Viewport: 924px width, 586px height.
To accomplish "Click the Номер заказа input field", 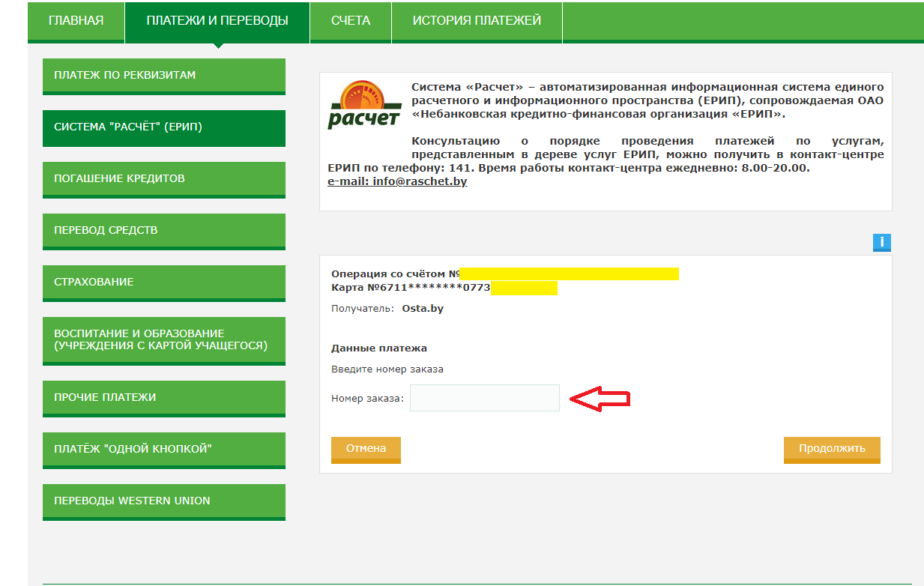I will (484, 398).
